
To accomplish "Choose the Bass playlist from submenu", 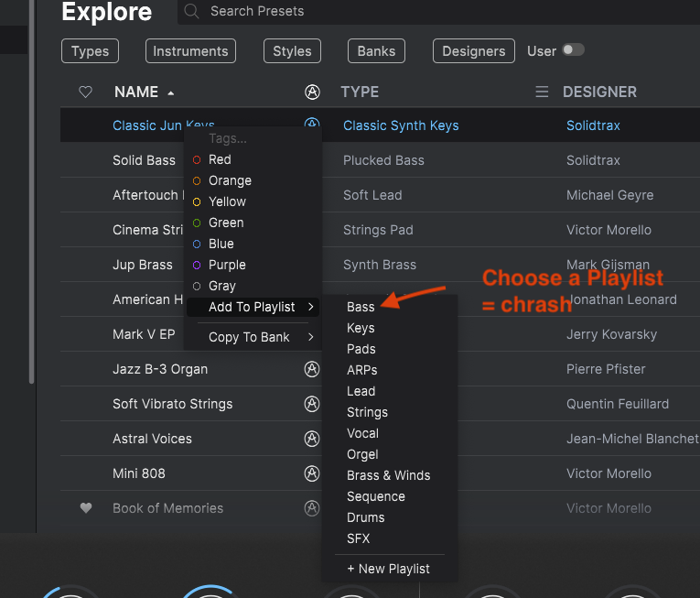I will click(x=361, y=307).
